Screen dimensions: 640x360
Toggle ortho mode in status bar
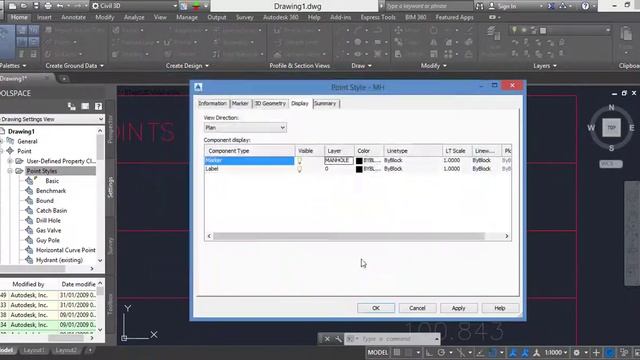click(429, 352)
